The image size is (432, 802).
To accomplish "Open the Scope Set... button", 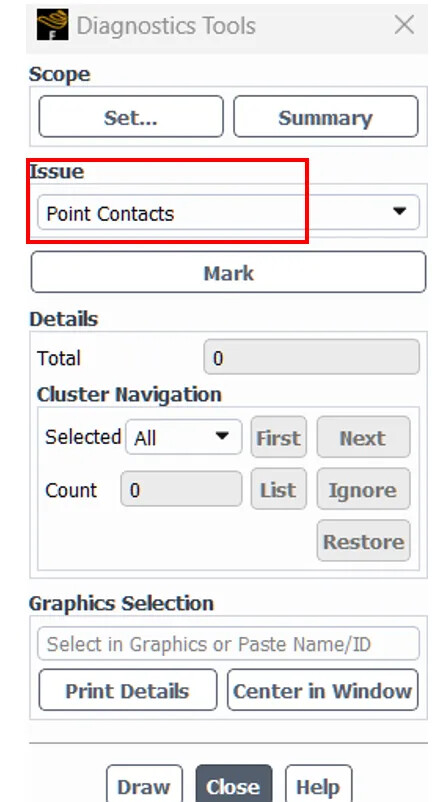I will (131, 117).
